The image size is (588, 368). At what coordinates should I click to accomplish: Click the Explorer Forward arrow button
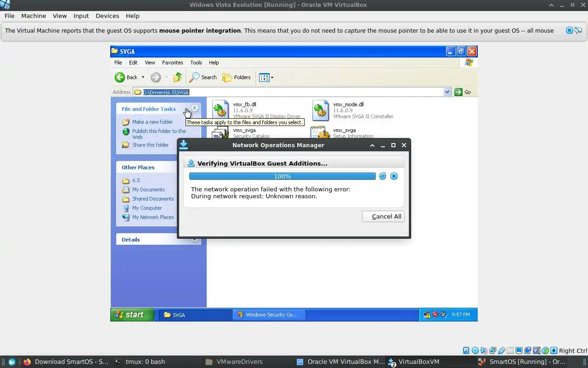[x=156, y=77]
